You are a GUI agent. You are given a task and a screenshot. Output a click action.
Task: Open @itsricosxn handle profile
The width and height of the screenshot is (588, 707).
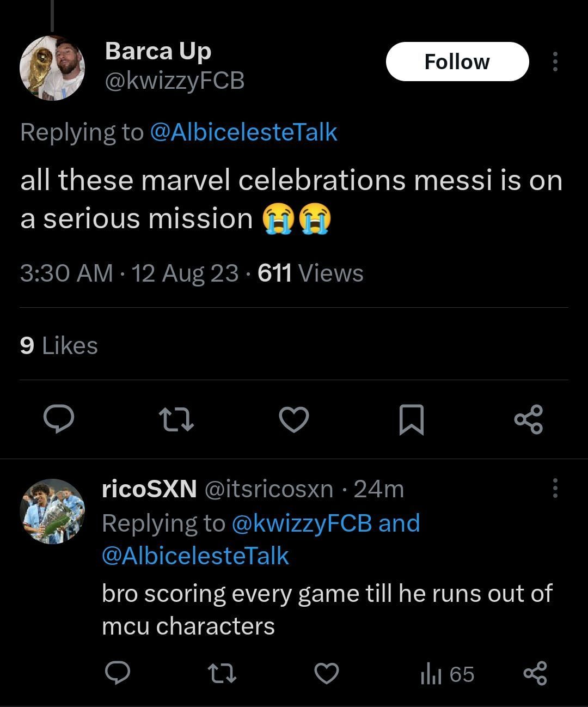point(269,489)
